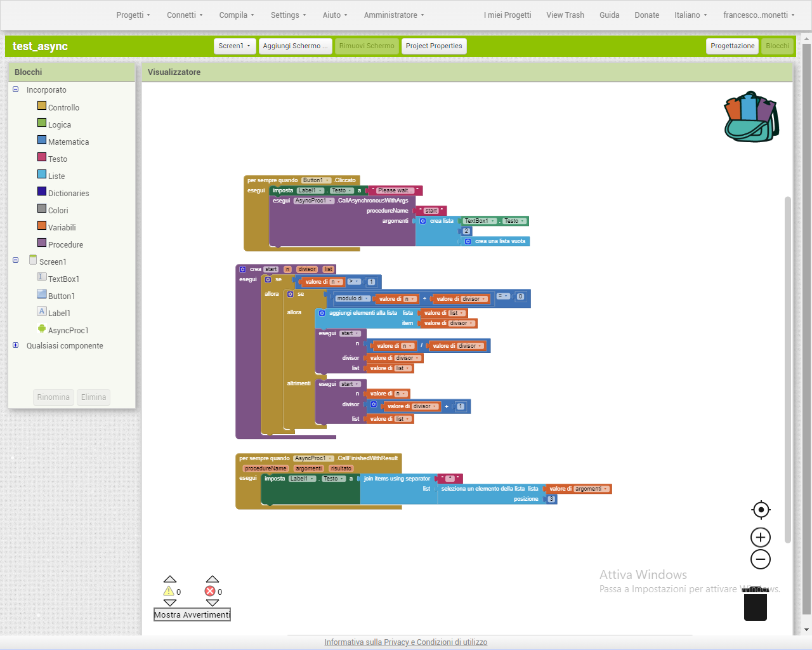
Task: Open the Liste blocks drawer
Action: (56, 176)
